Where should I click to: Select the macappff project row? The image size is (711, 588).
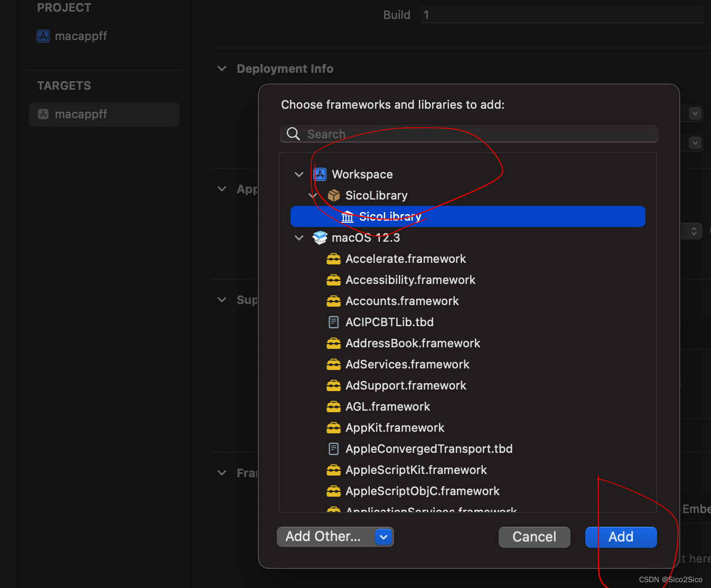click(104, 36)
